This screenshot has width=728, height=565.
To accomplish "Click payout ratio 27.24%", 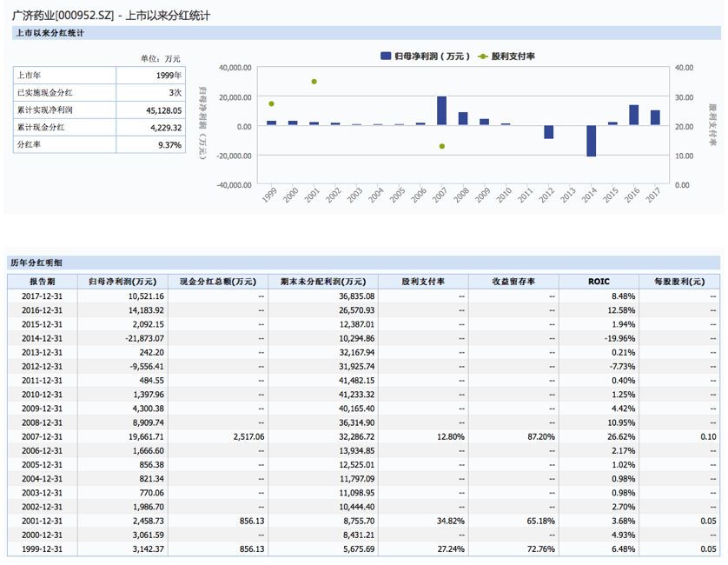I will 450,549.
